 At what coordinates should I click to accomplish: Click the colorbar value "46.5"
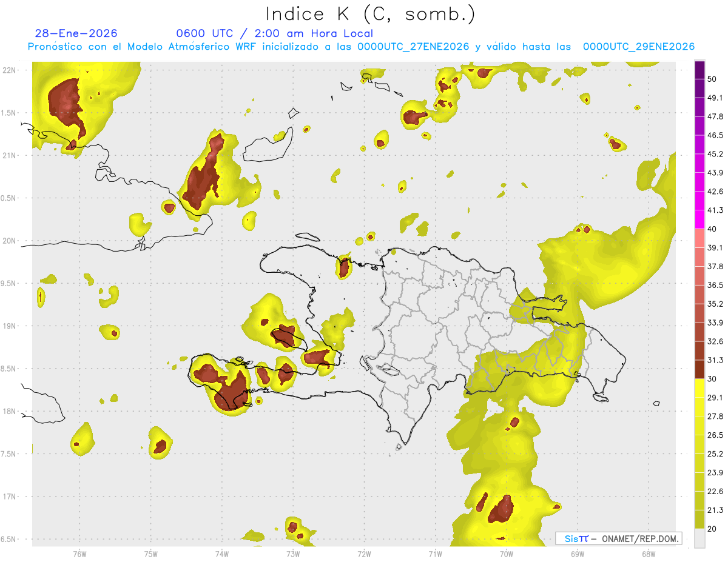pos(715,135)
